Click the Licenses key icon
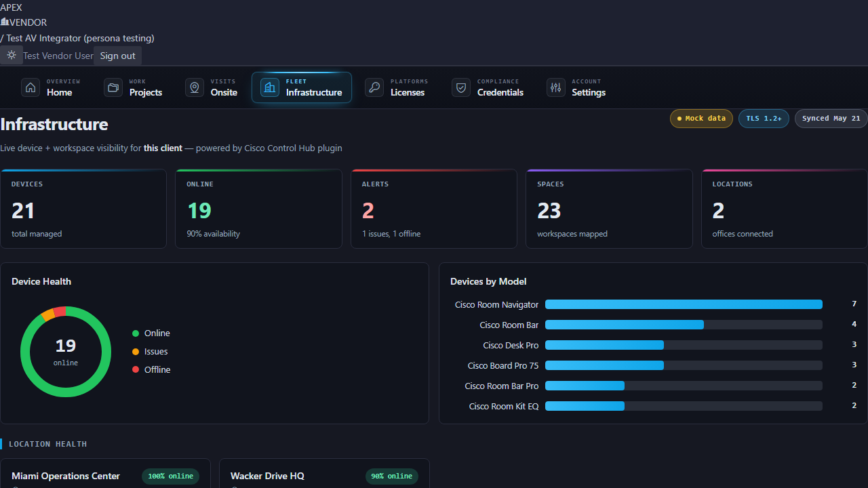 tap(374, 87)
